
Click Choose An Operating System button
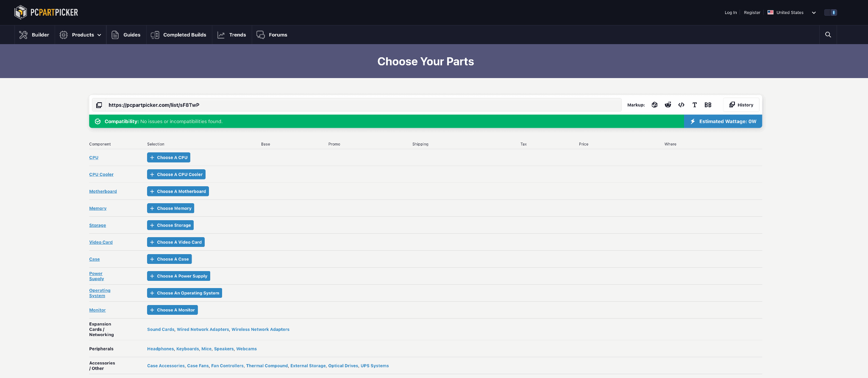pyautogui.click(x=184, y=293)
